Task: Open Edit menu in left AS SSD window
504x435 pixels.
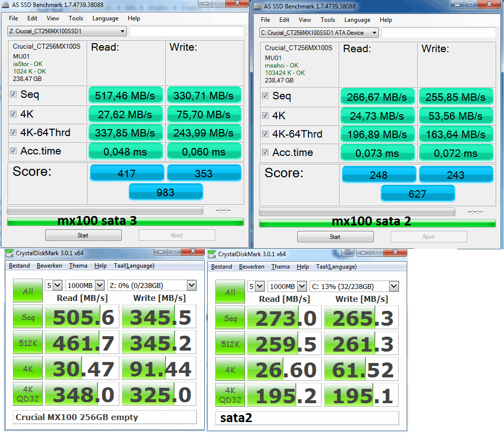Action: 32,18
